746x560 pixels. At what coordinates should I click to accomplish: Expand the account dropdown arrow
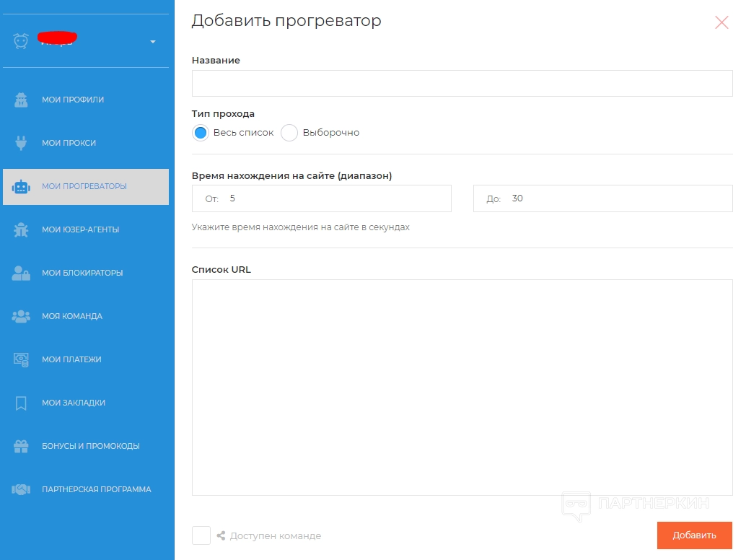pyautogui.click(x=153, y=42)
